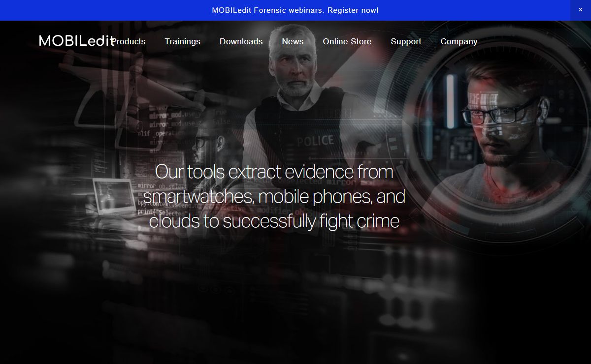This screenshot has height=364, width=591.
Task: Open the Trainings menu
Action: point(182,41)
